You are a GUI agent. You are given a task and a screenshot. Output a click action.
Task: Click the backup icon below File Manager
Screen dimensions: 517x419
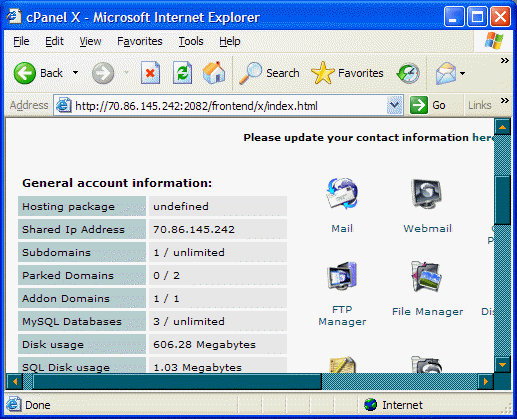pyautogui.click(x=427, y=364)
